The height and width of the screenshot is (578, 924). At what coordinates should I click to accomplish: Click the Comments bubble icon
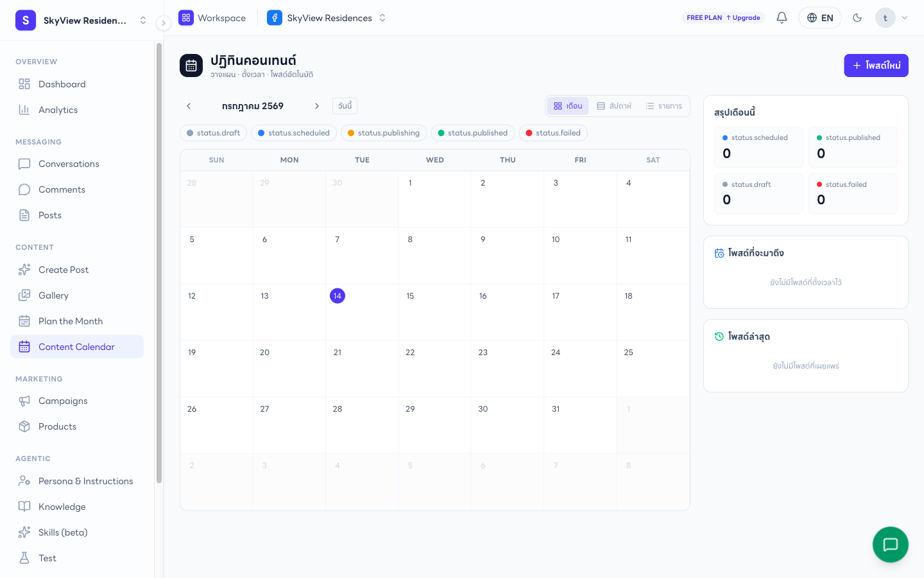point(24,189)
